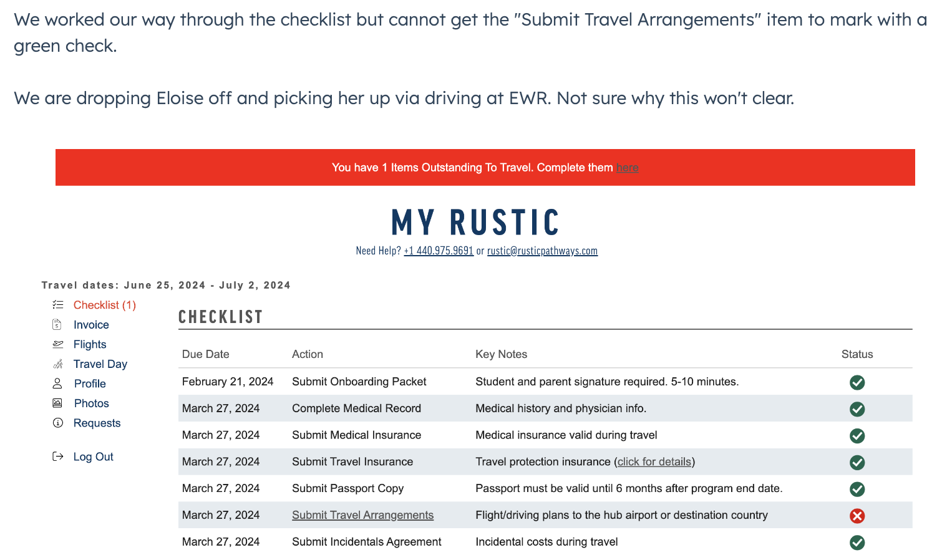Viewport: 942px width, 560px height.
Task: Click the Photos picture icon
Action: (x=57, y=403)
